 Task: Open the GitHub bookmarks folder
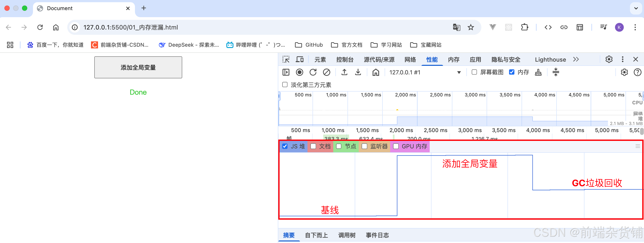pos(309,45)
